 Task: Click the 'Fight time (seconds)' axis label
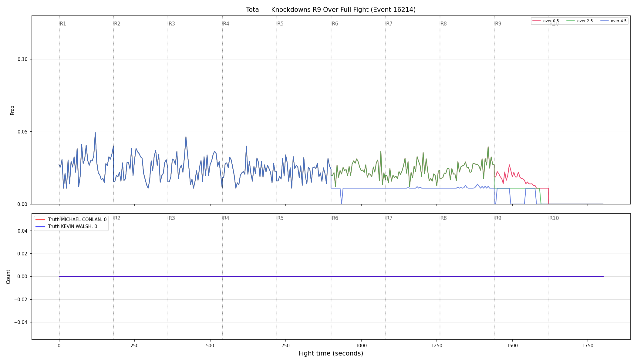[x=331, y=353]
